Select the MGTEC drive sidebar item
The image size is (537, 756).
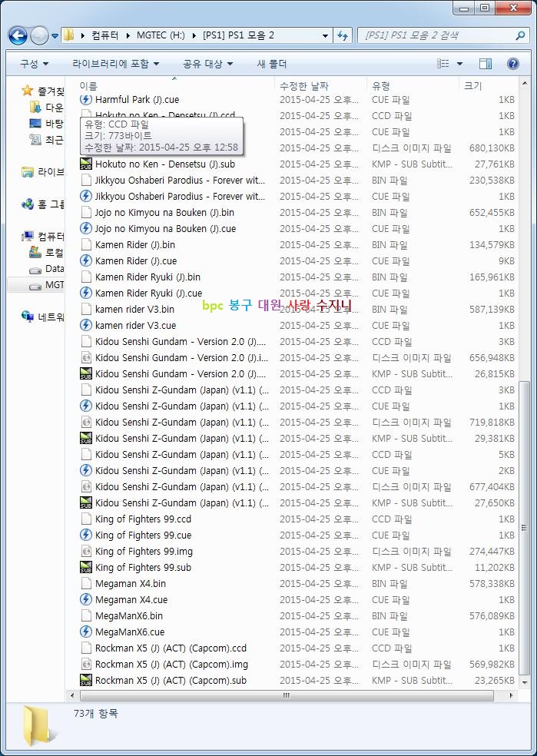pyautogui.click(x=46, y=284)
